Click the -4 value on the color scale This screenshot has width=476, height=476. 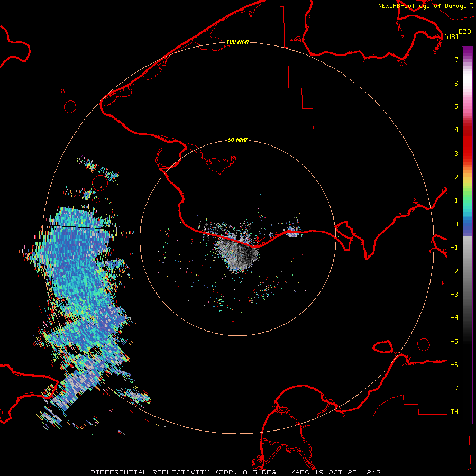[x=454, y=318]
